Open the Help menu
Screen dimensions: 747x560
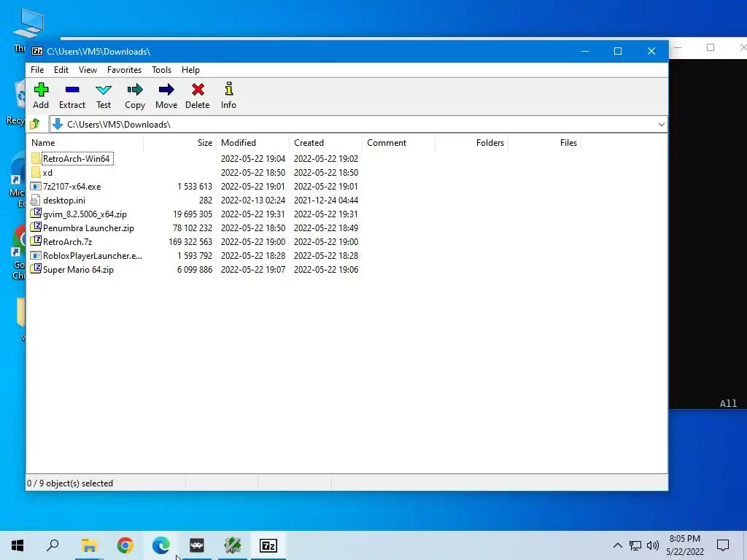190,70
